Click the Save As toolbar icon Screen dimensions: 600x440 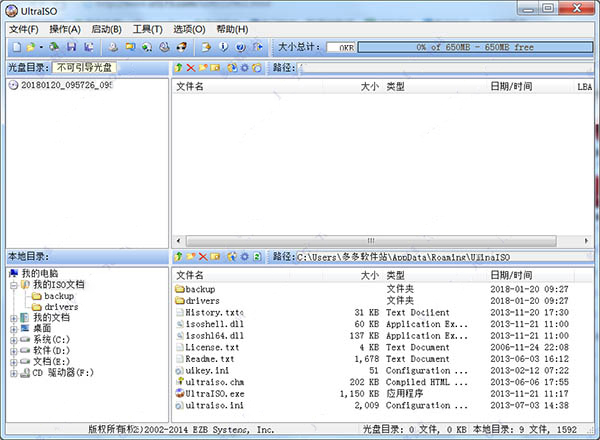(89, 47)
